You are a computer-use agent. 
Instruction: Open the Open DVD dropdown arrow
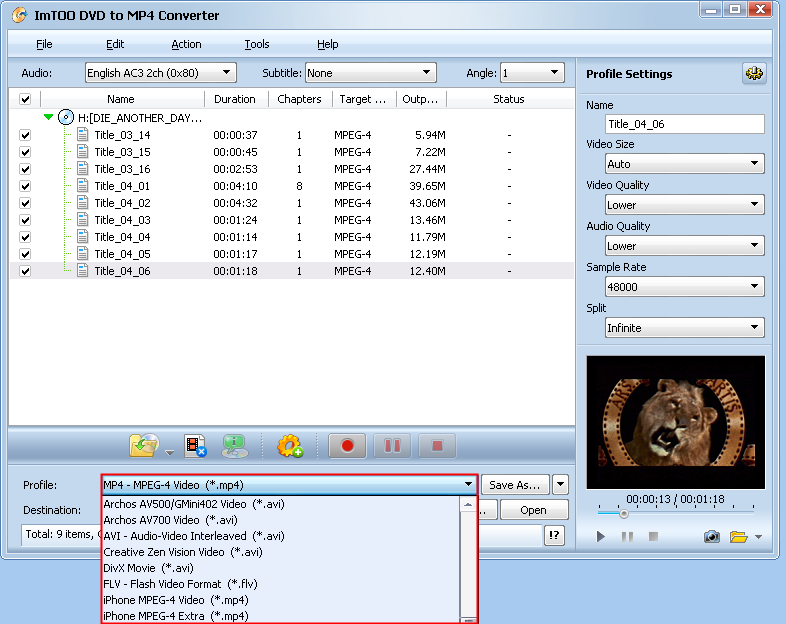pyautogui.click(x=169, y=452)
